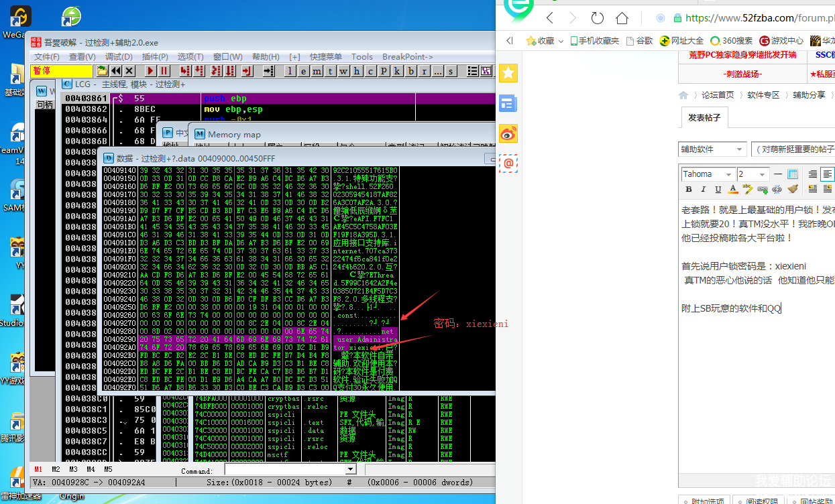Go back in the browser
835x504 pixels.
tap(550, 18)
